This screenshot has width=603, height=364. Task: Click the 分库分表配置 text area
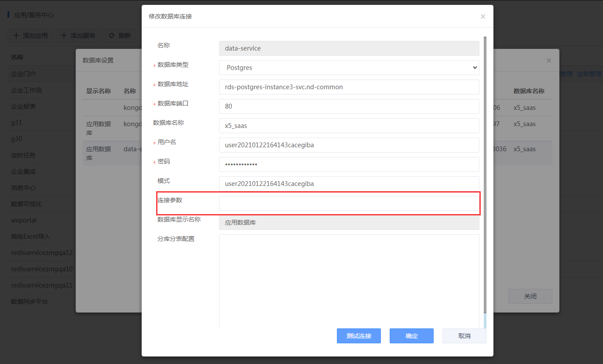349,281
